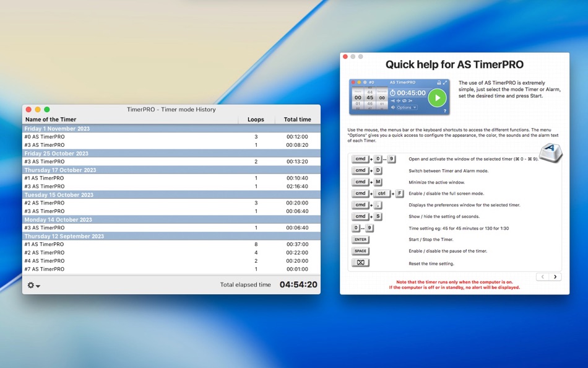Click the ENTER key graphic to start the timer
The height and width of the screenshot is (368, 588).
(360, 240)
